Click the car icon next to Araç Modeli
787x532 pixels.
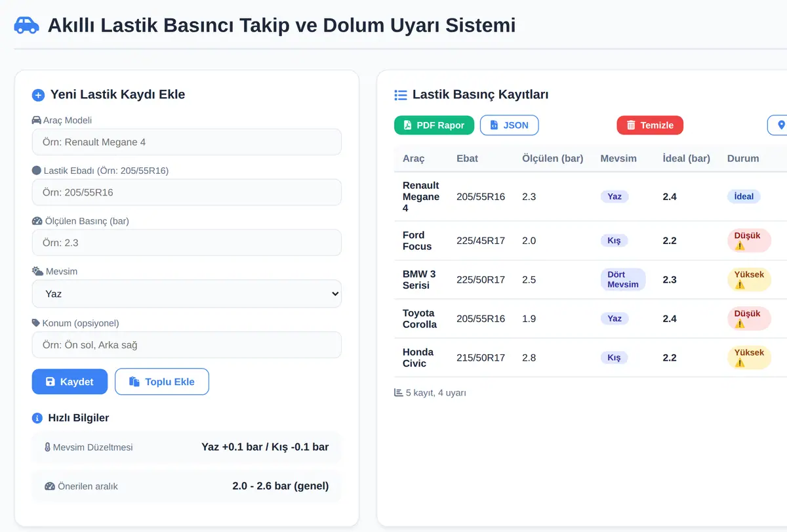click(36, 120)
